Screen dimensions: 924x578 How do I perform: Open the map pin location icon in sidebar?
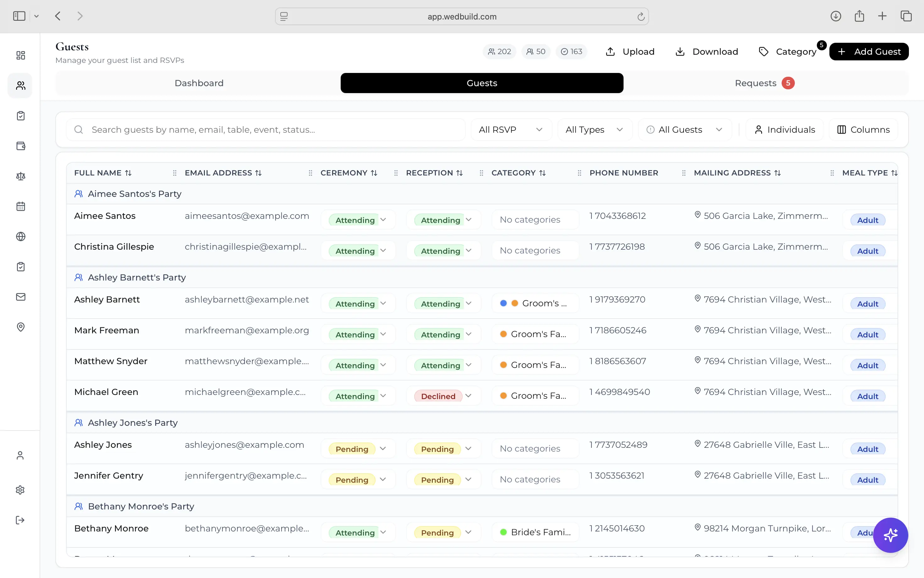click(x=21, y=327)
